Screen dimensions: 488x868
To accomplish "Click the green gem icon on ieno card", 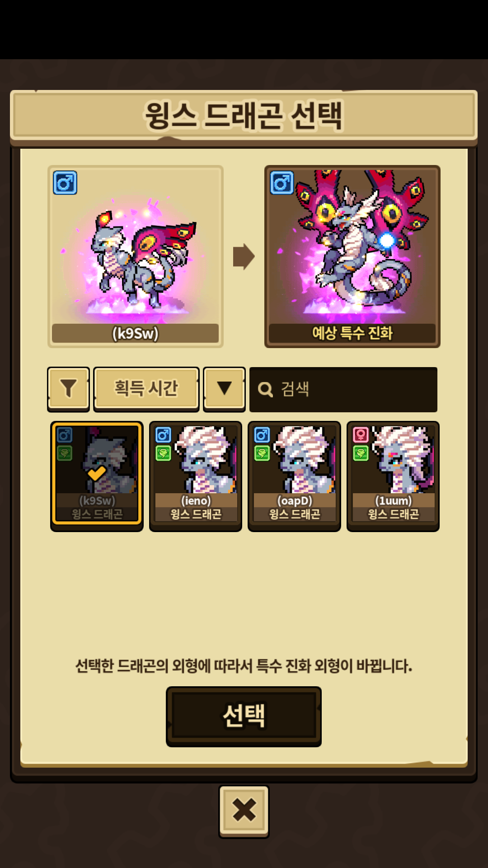I will 163,453.
